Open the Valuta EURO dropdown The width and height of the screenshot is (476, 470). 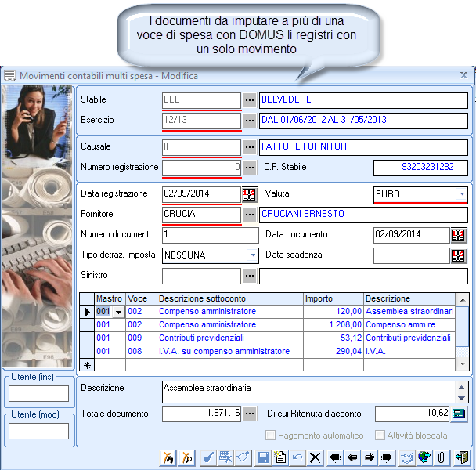pyautogui.click(x=462, y=193)
